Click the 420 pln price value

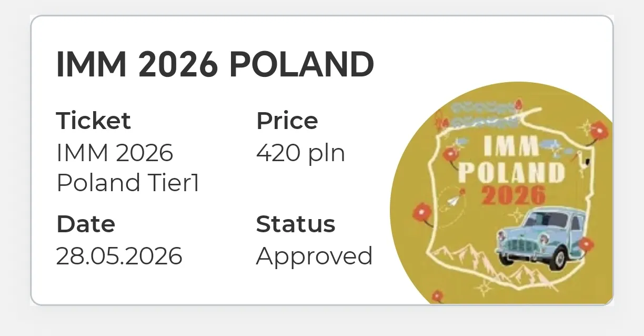(300, 153)
